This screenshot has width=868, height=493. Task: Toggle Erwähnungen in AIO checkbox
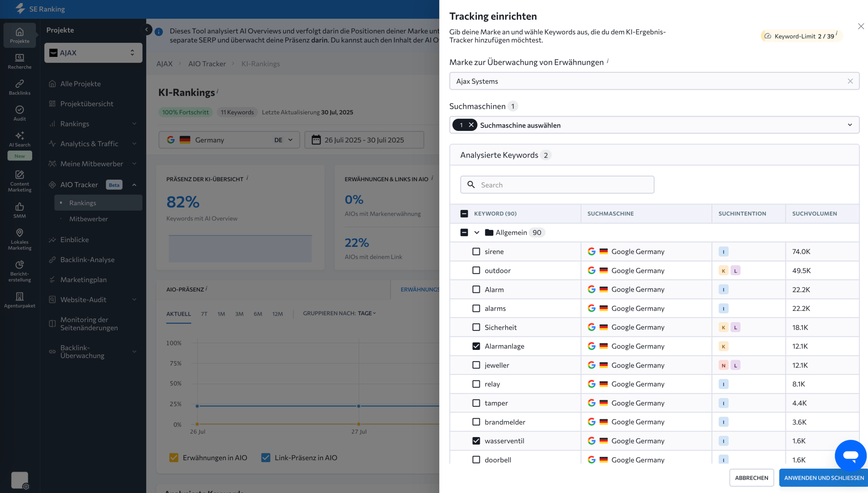coord(174,457)
